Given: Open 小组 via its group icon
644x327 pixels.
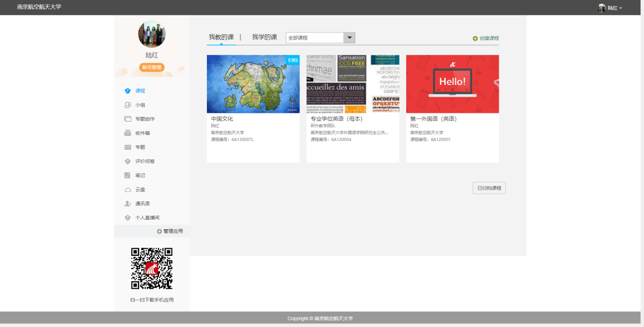Looking at the screenshot, I should click(x=128, y=105).
